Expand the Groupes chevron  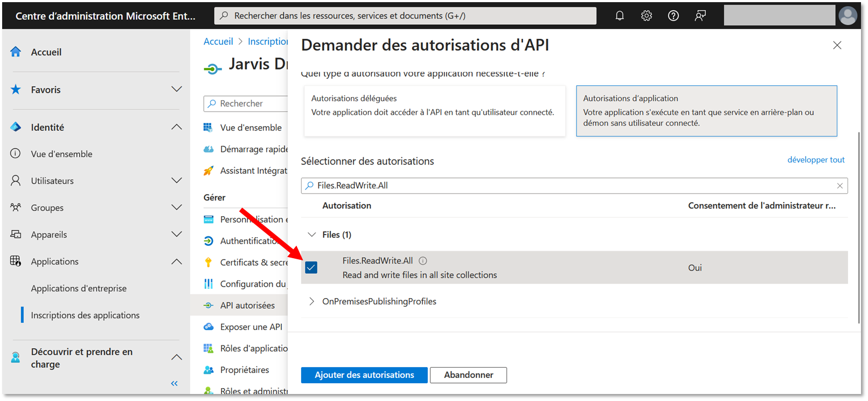click(176, 207)
